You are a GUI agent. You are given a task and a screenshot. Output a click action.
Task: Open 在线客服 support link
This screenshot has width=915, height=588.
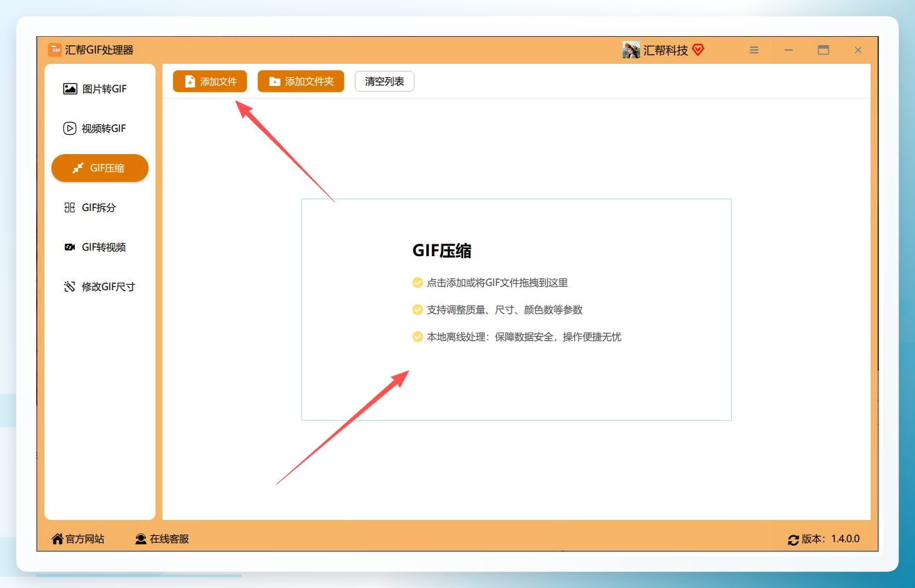[162, 539]
